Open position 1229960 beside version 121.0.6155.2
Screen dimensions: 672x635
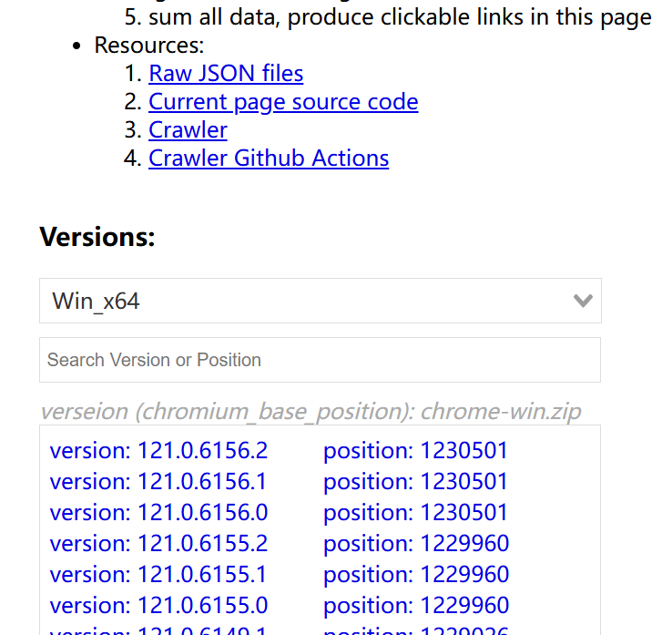pos(415,544)
